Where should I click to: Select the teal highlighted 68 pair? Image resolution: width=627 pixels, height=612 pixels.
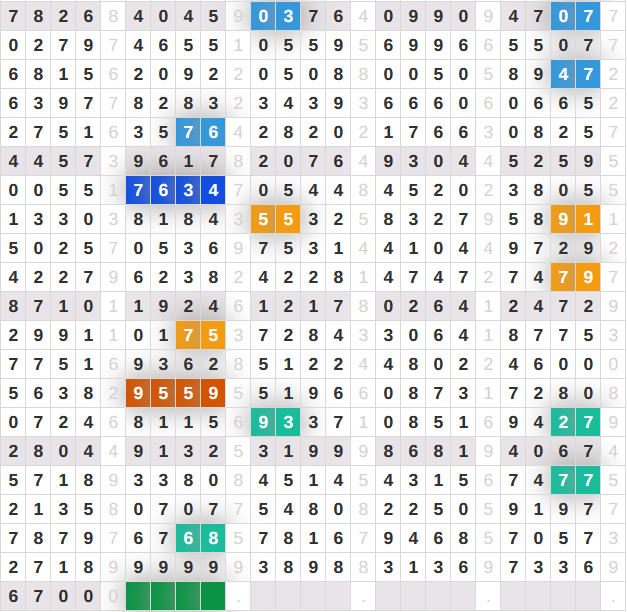(x=200, y=538)
